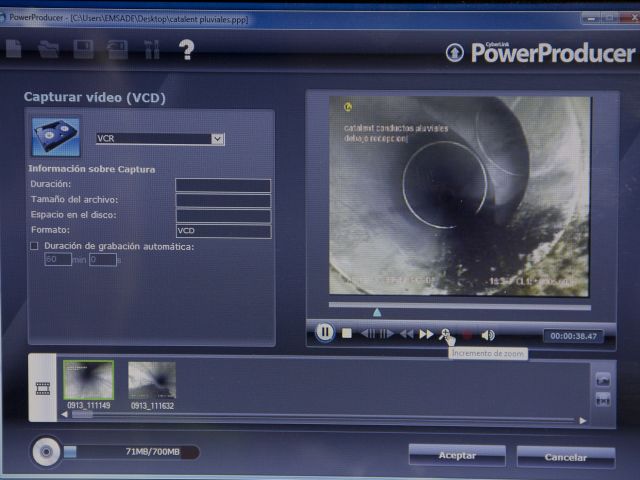
Task: Minimize the PowerProducer window
Action: click(591, 18)
